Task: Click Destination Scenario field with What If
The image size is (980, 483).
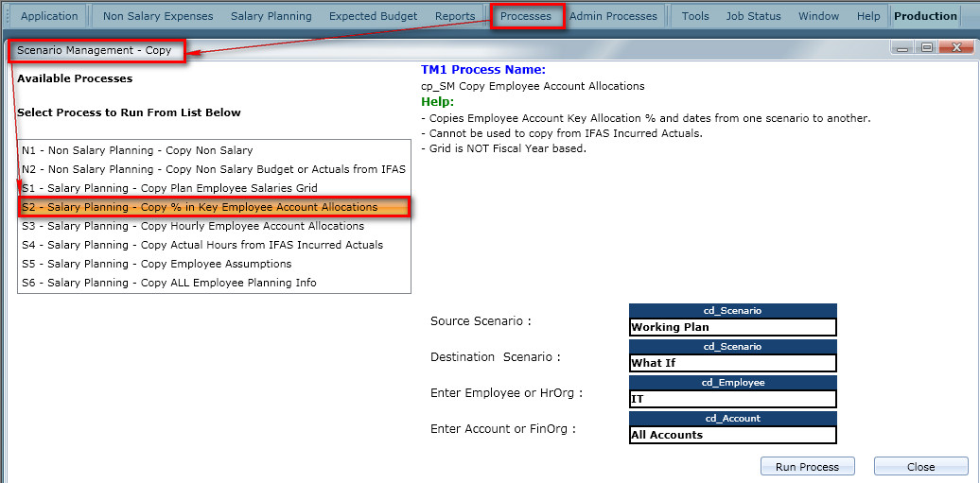Action: tap(732, 362)
